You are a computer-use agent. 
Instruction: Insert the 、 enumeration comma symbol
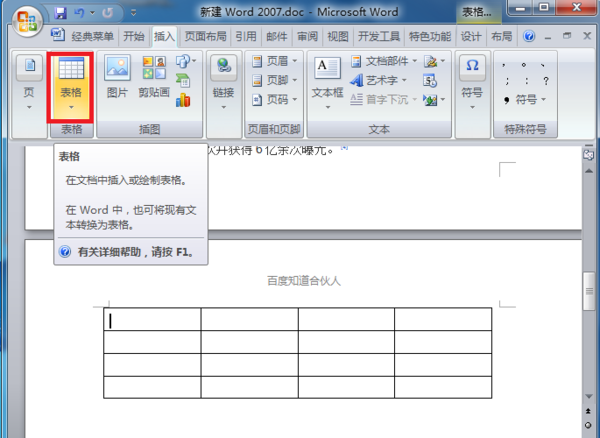click(x=543, y=65)
